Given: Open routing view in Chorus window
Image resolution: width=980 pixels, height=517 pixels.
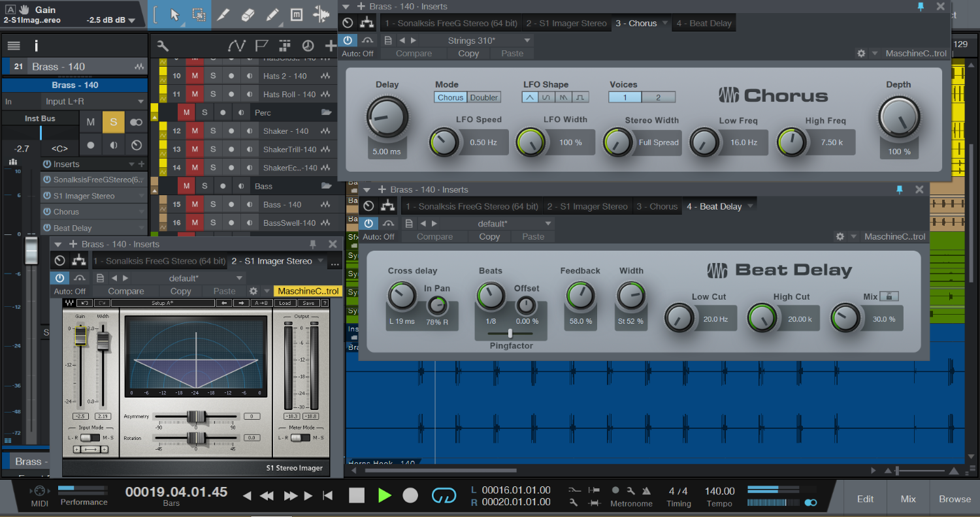Looking at the screenshot, I should 368,23.
